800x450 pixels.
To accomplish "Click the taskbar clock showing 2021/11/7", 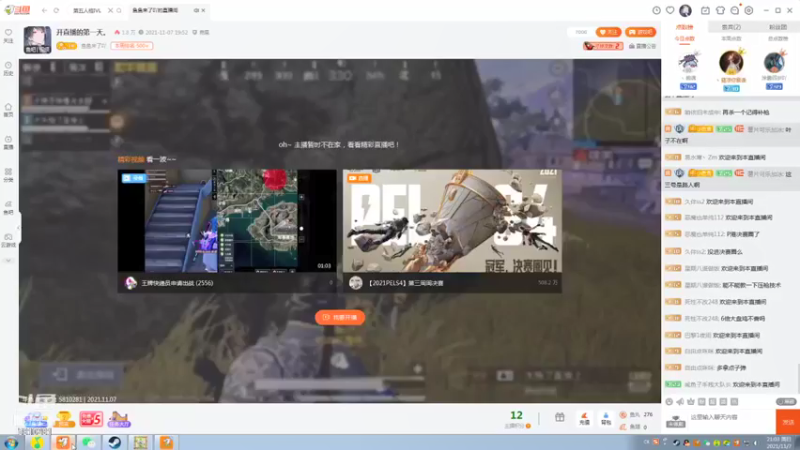I will click(x=779, y=442).
